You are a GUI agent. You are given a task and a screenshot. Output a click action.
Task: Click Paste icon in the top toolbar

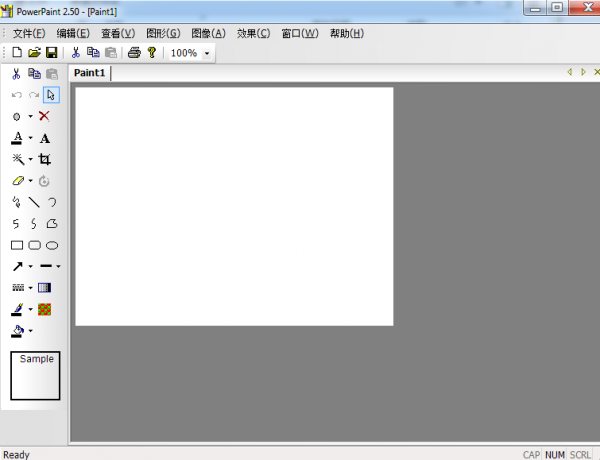point(111,52)
